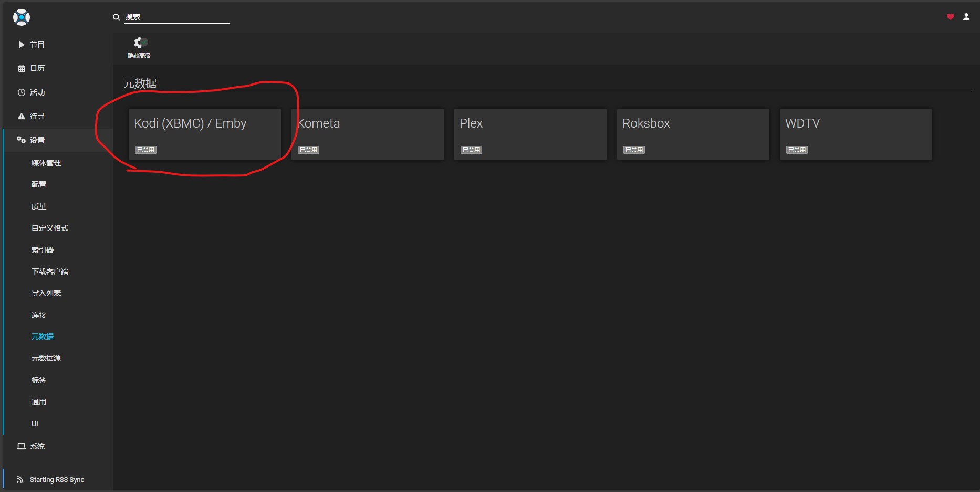980x492 pixels.
Task: Collapse the 设置 settings sidebar section
Action: (37, 140)
